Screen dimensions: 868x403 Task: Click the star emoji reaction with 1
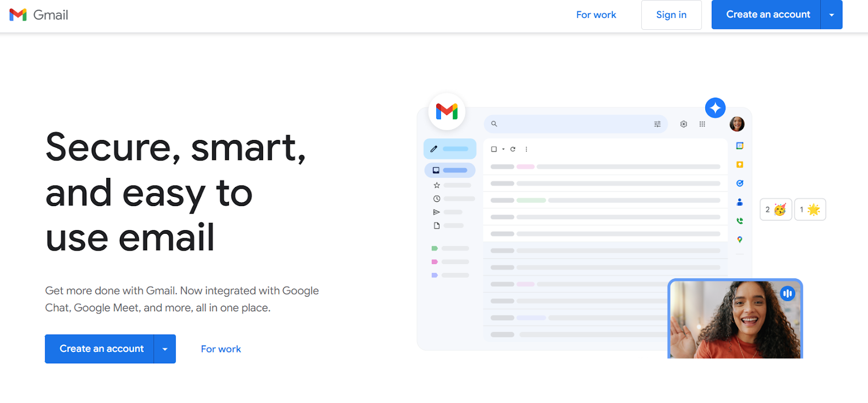tap(810, 209)
